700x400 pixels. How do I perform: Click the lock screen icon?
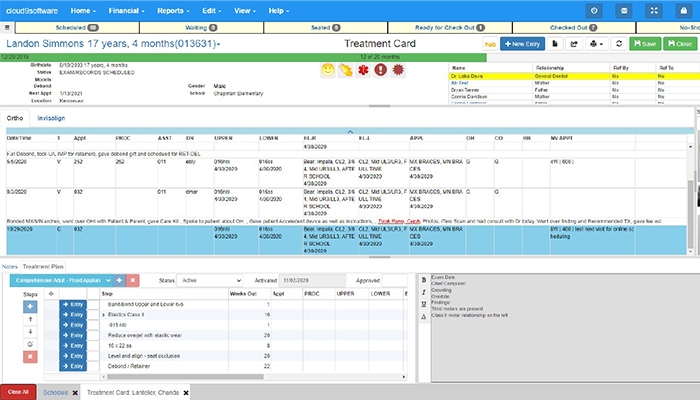click(x=683, y=10)
